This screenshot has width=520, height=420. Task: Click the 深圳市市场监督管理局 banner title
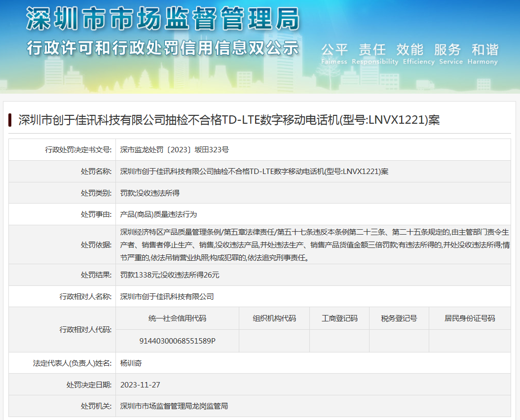coord(163,18)
